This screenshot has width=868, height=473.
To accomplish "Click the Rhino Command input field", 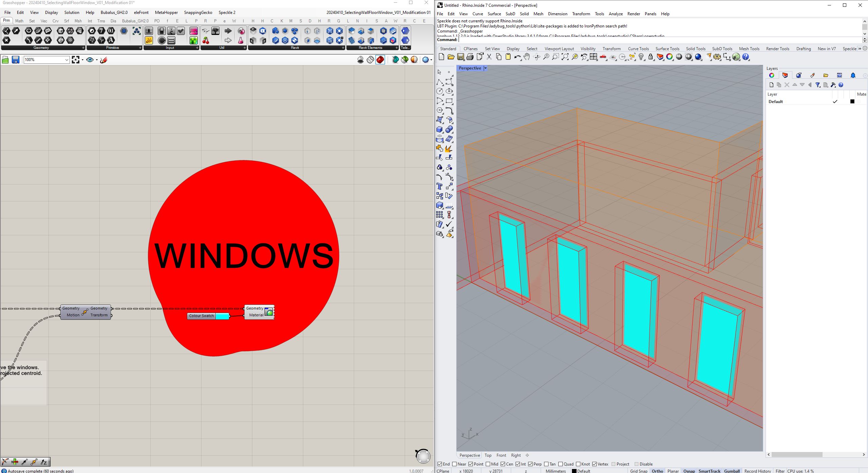I will [659, 40].
